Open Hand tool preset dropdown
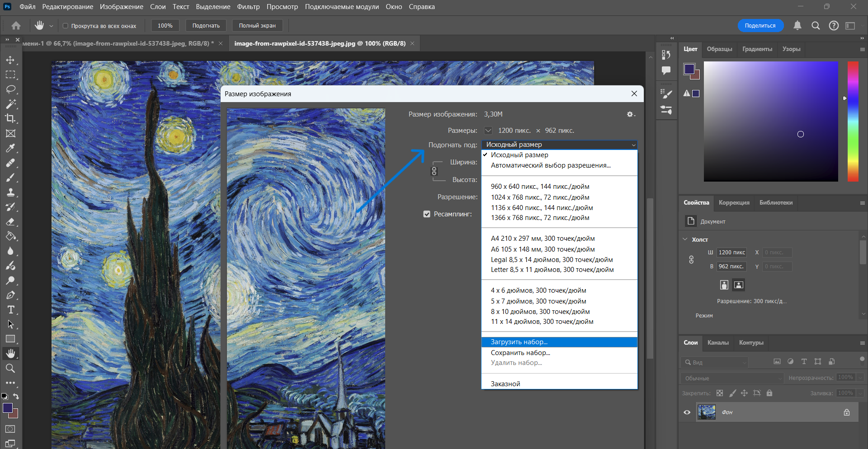This screenshot has width=868, height=449. click(x=51, y=26)
